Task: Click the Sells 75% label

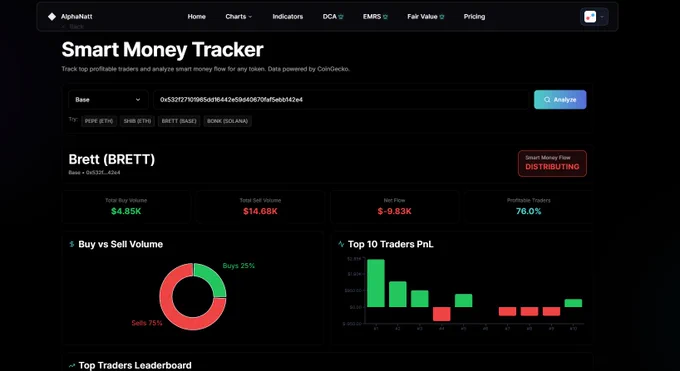Action: (147, 323)
